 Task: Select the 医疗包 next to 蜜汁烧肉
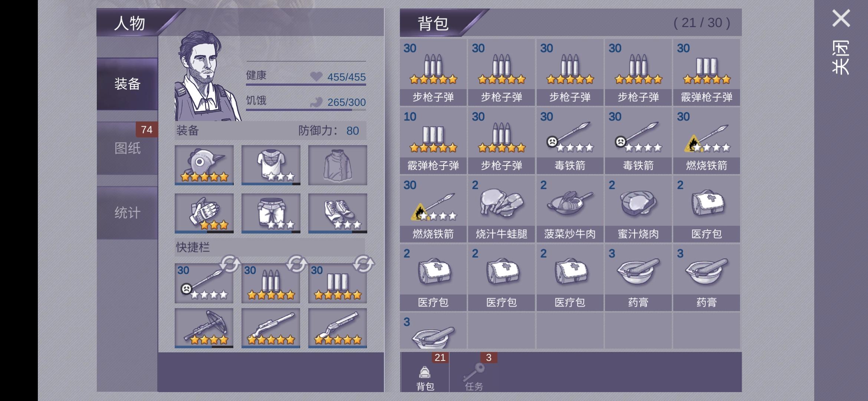point(706,209)
